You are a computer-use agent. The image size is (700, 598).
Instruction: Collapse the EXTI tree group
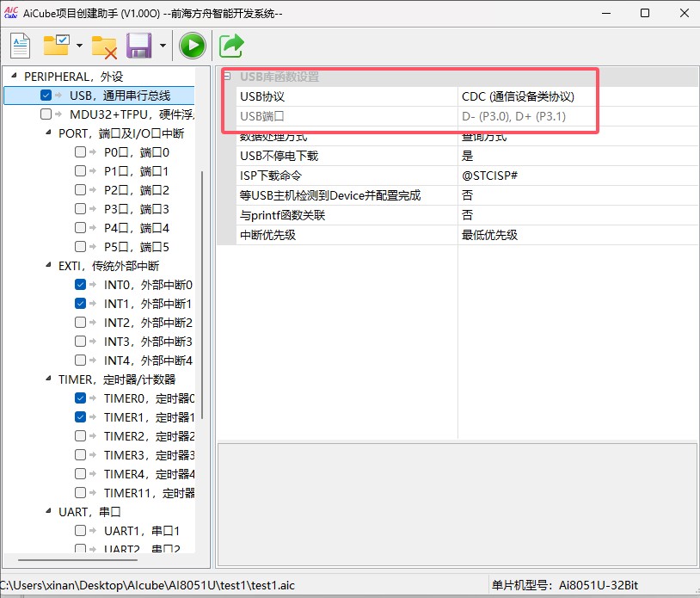tap(48, 265)
